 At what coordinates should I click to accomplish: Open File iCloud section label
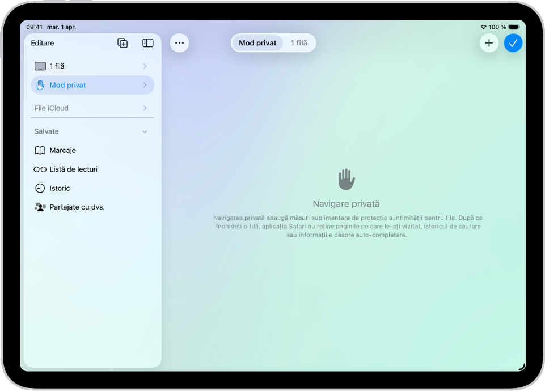pos(52,108)
